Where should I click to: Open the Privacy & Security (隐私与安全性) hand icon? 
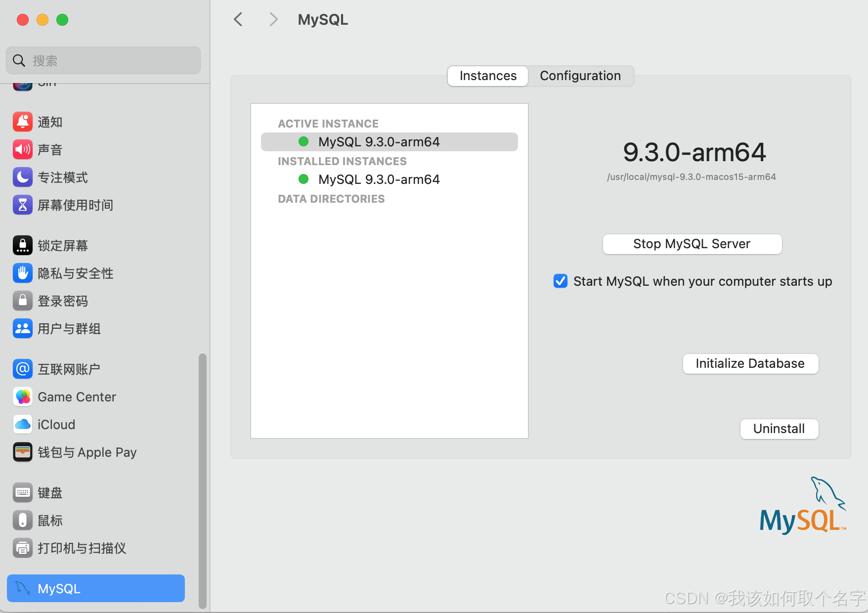(23, 273)
